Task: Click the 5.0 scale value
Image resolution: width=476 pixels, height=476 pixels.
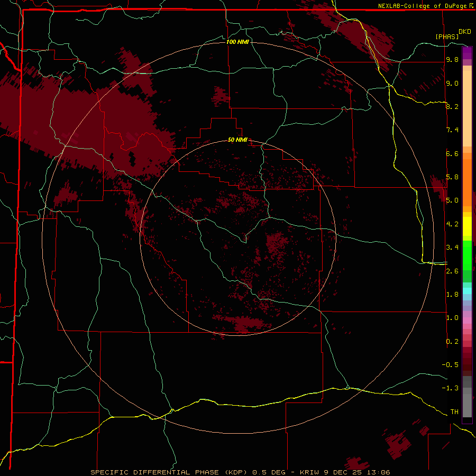Action: [x=452, y=200]
